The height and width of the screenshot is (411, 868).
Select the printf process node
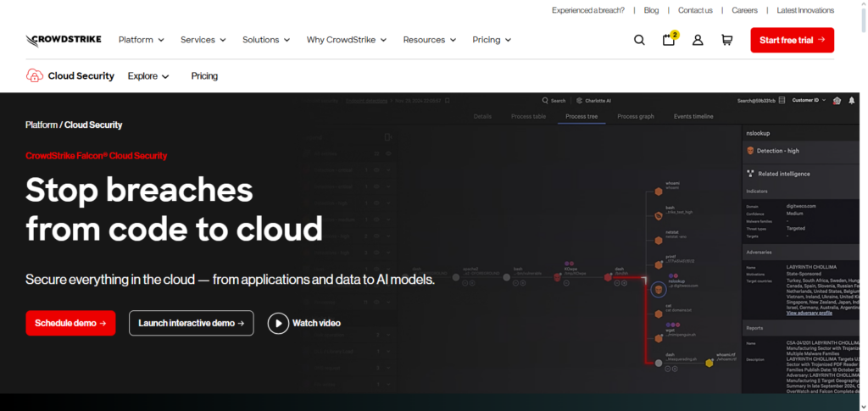tap(658, 265)
